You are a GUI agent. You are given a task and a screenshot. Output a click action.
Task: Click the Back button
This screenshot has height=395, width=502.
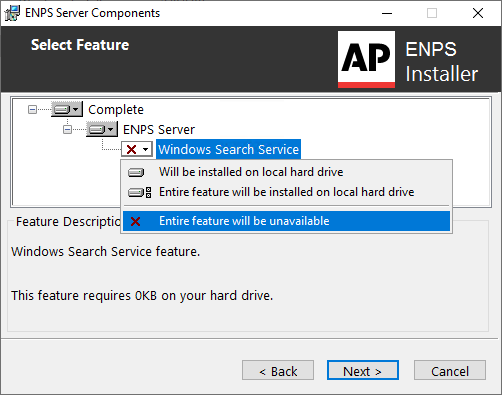tap(278, 370)
